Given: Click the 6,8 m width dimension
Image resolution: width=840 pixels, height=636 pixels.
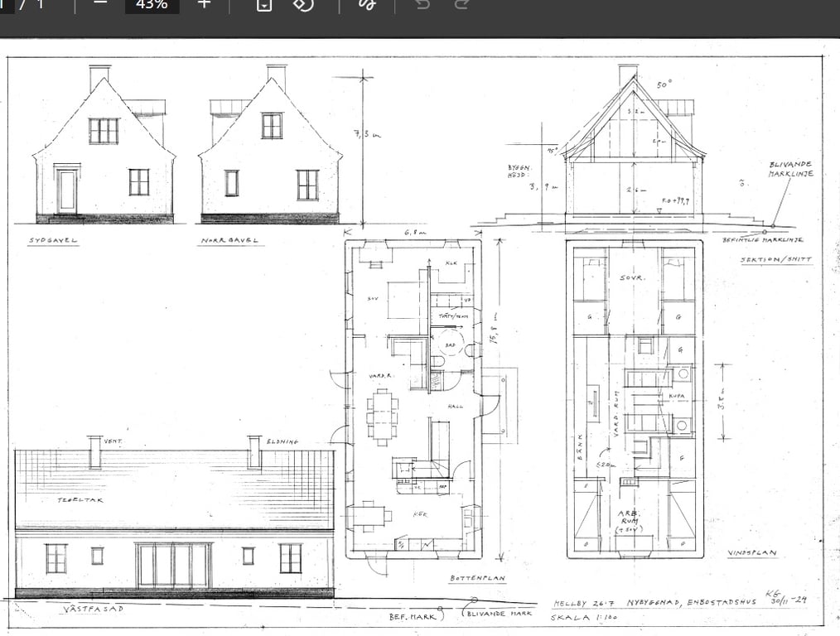Looking at the screenshot, I should pos(415,233).
